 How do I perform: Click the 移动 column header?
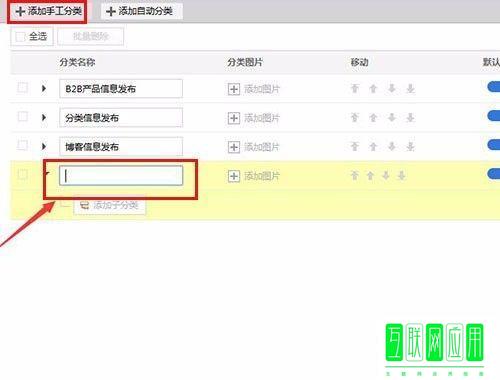359,62
